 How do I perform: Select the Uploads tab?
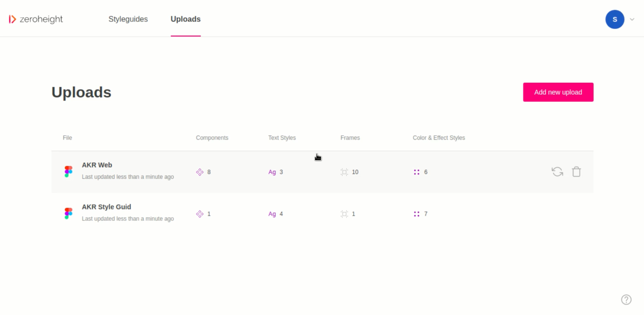pyautogui.click(x=185, y=19)
